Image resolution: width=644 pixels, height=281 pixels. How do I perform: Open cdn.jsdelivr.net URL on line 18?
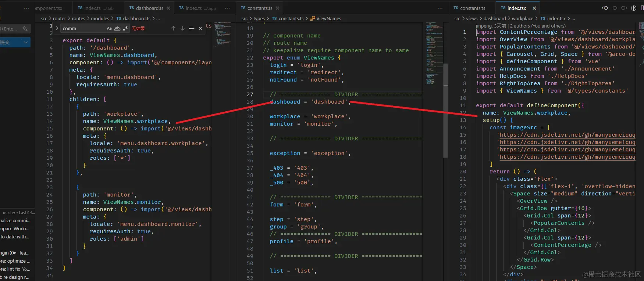(x=567, y=157)
